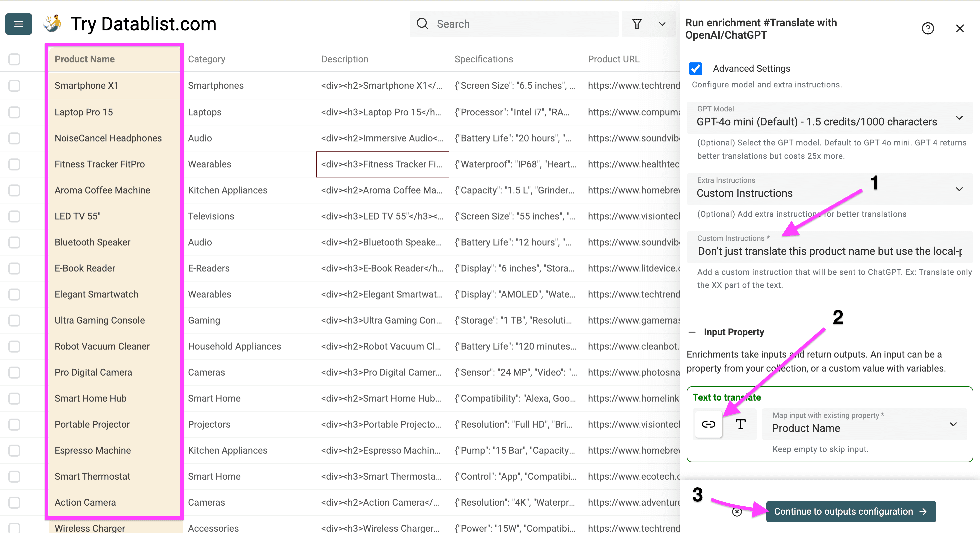Open the Map input with existing property dropdown
Screen dimensions: 980x533
[953, 424]
